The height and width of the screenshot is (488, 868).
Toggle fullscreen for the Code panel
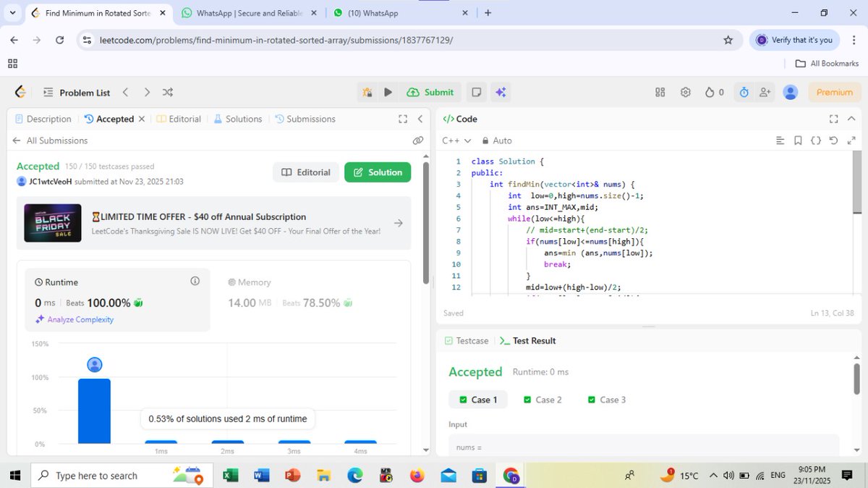coord(834,118)
